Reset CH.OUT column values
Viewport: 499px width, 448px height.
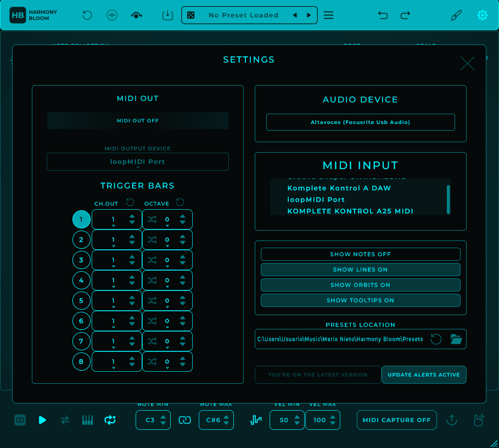pos(130,202)
